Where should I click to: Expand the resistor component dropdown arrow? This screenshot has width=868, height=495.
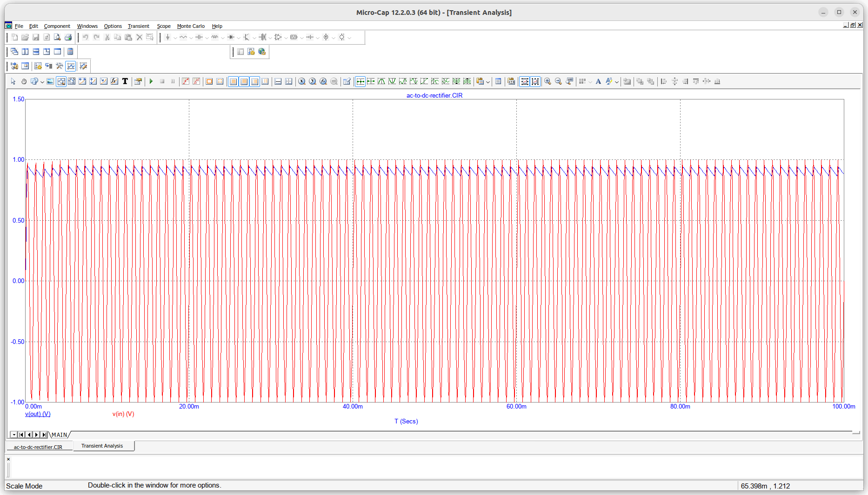pyautogui.click(x=191, y=38)
